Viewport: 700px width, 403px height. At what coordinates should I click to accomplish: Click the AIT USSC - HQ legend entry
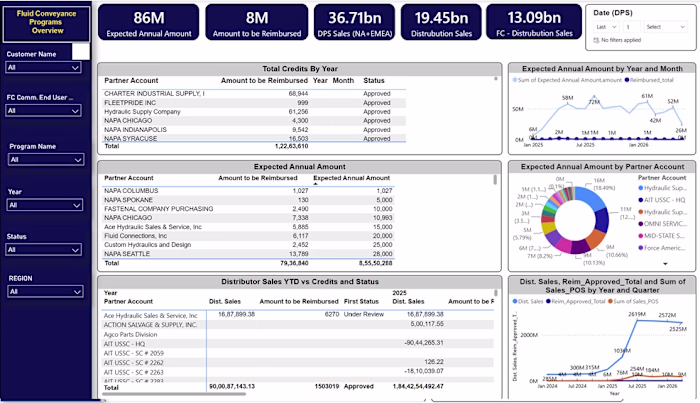tap(662, 200)
